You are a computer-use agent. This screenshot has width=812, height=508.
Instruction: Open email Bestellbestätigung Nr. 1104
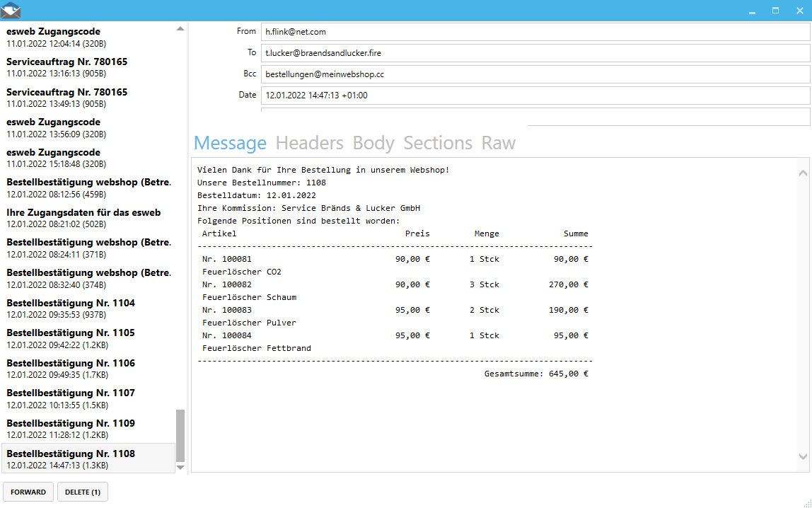(x=88, y=308)
